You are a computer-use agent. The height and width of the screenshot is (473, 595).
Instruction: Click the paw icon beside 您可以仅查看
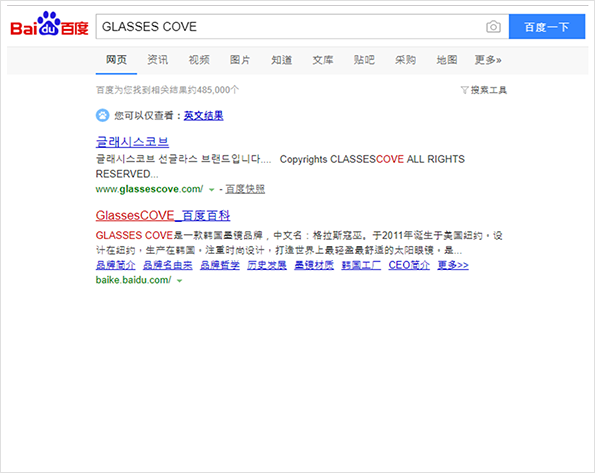(x=102, y=115)
